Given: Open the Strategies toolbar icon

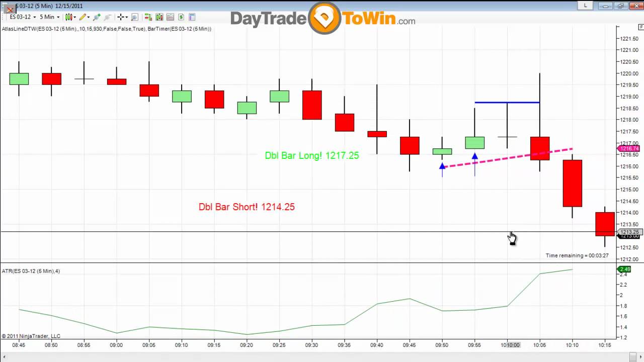Looking at the screenshot, I should pyautogui.click(x=170, y=17).
